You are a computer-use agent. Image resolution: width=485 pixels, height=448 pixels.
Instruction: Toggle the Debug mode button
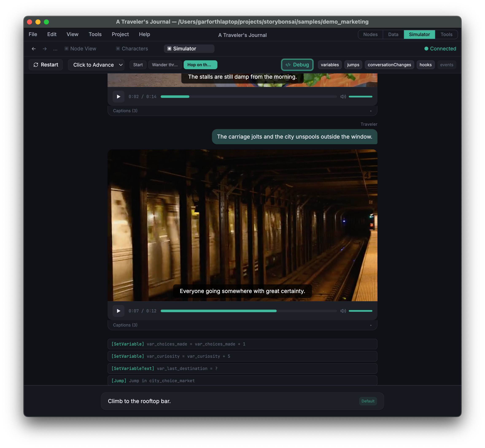pos(297,65)
